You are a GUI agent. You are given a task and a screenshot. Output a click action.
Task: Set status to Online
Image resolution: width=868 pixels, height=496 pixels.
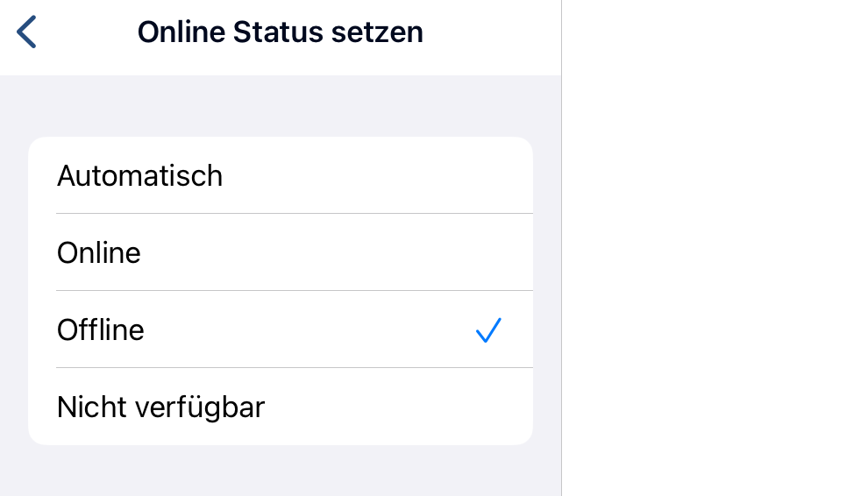281,253
